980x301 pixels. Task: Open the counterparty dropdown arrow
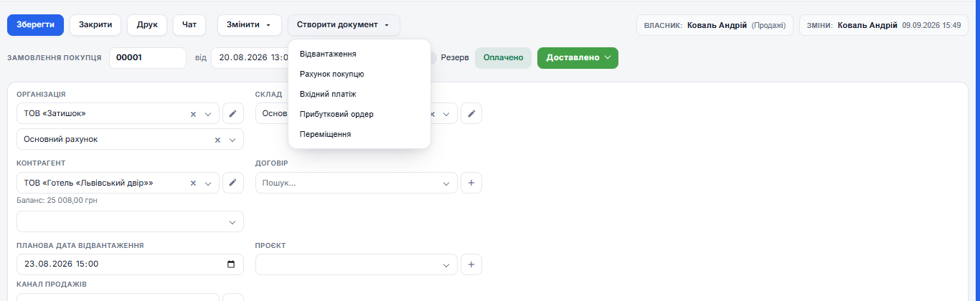click(209, 183)
